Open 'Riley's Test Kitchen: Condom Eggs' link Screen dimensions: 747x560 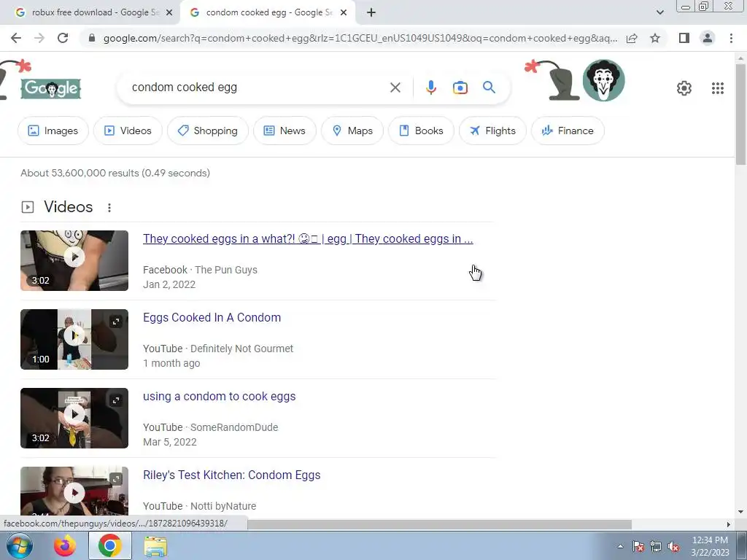point(231,475)
